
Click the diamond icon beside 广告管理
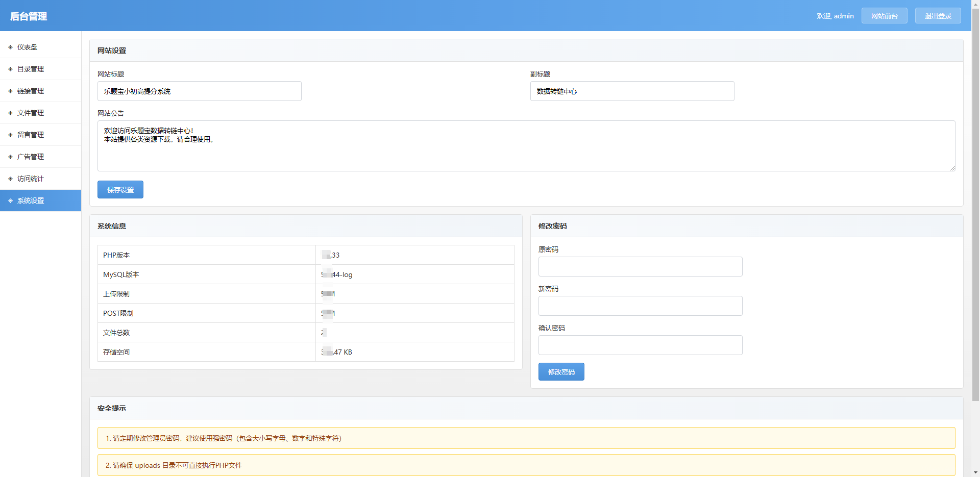point(10,157)
